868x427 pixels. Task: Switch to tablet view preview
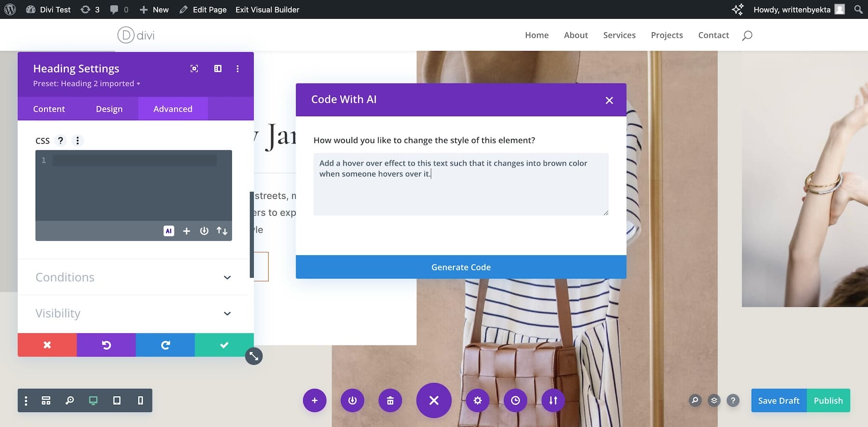[117, 400]
